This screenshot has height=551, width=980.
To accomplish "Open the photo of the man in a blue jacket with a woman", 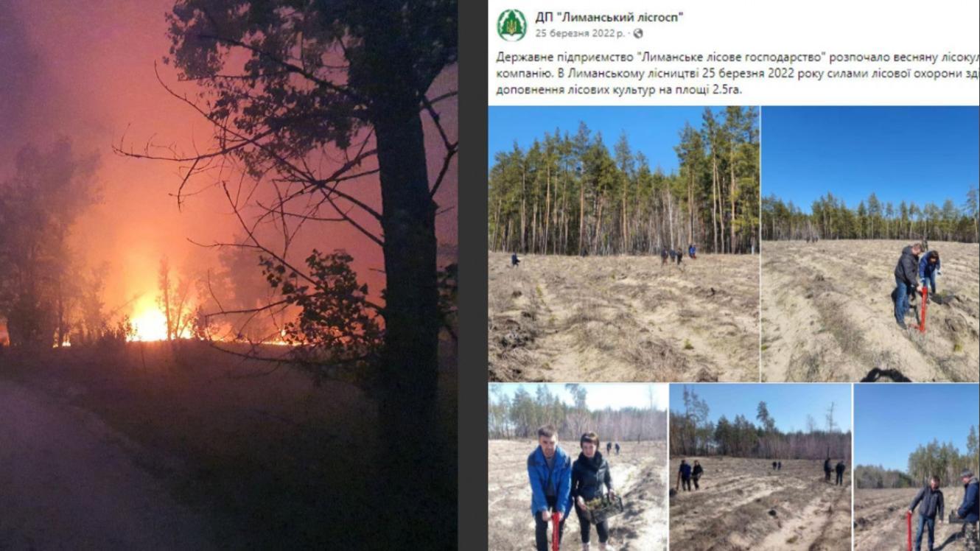I will 578,467.
